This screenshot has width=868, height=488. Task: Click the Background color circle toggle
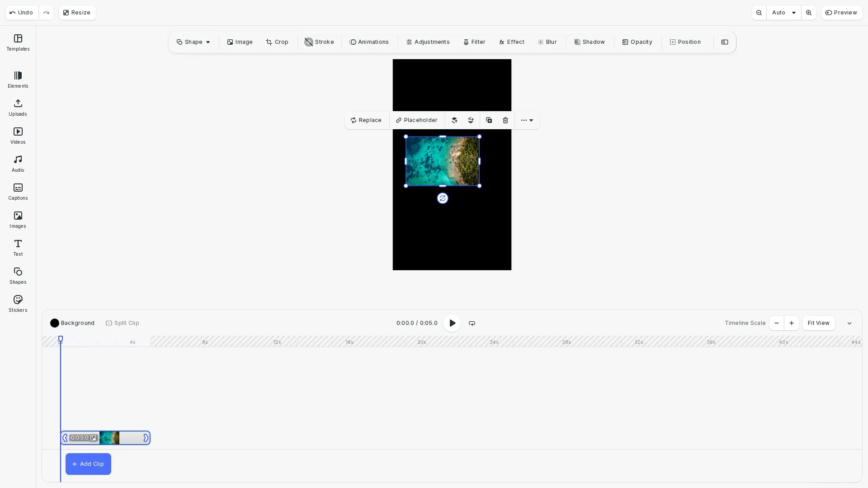55,323
